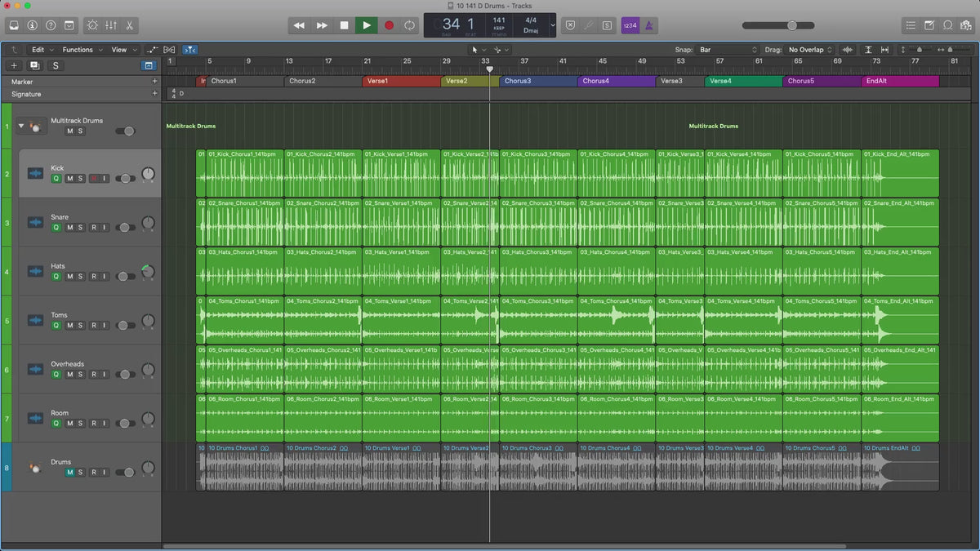Open the Loop Browser icon
Image resolution: width=980 pixels, height=551 pixels.
[947, 25]
